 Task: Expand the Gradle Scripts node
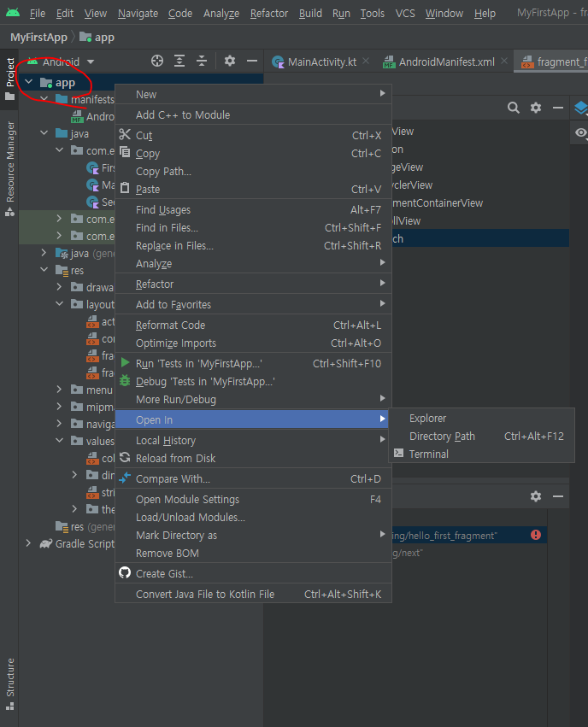point(29,543)
